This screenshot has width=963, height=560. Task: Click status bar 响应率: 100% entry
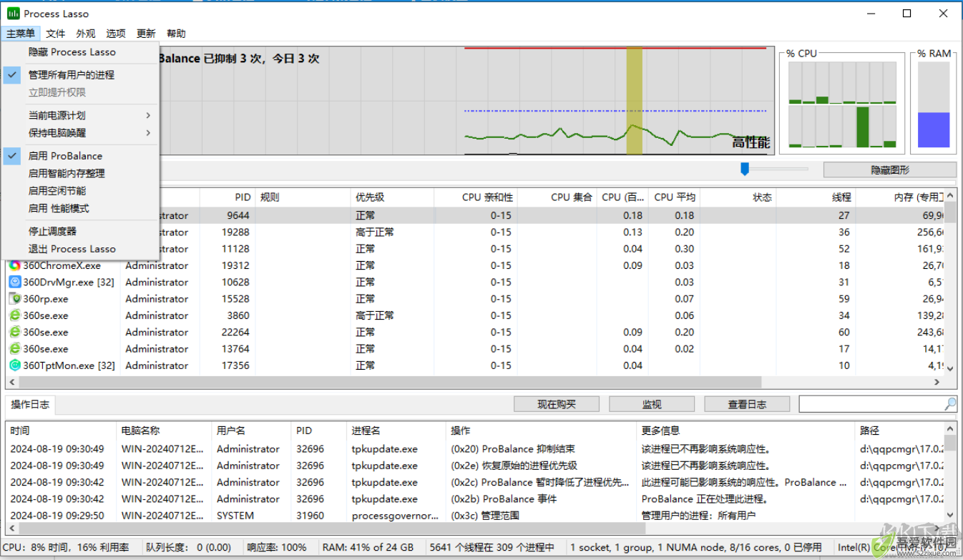[277, 547]
